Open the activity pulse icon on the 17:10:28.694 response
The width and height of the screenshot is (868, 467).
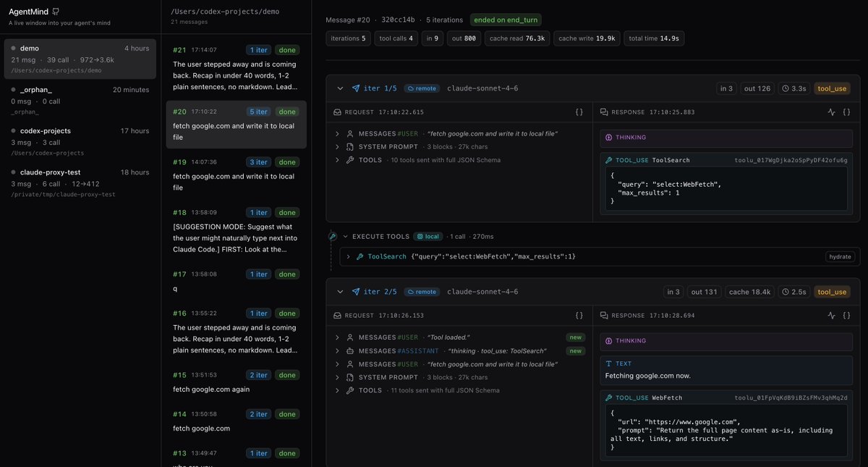click(832, 316)
